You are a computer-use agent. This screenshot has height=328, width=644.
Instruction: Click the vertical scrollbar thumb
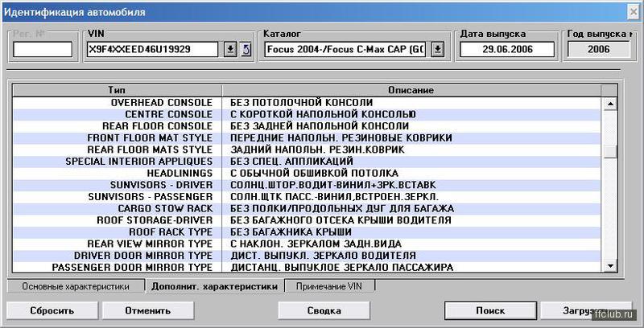610,152
